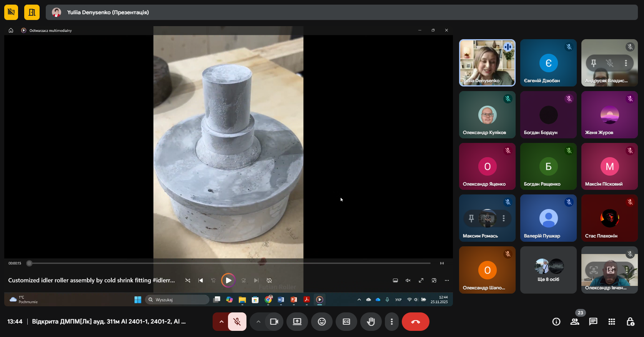Open more options three-dot menu
The width and height of the screenshot is (644, 337).
tap(391, 322)
